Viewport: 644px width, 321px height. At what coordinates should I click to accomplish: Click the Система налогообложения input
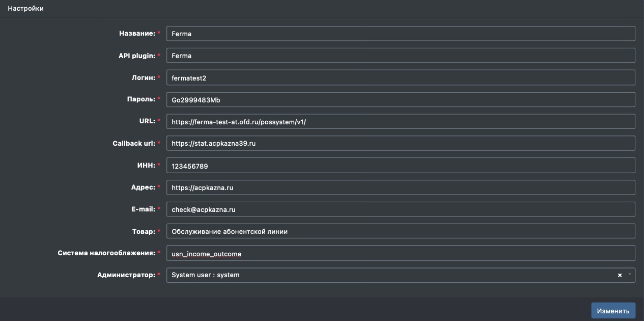[x=400, y=253]
